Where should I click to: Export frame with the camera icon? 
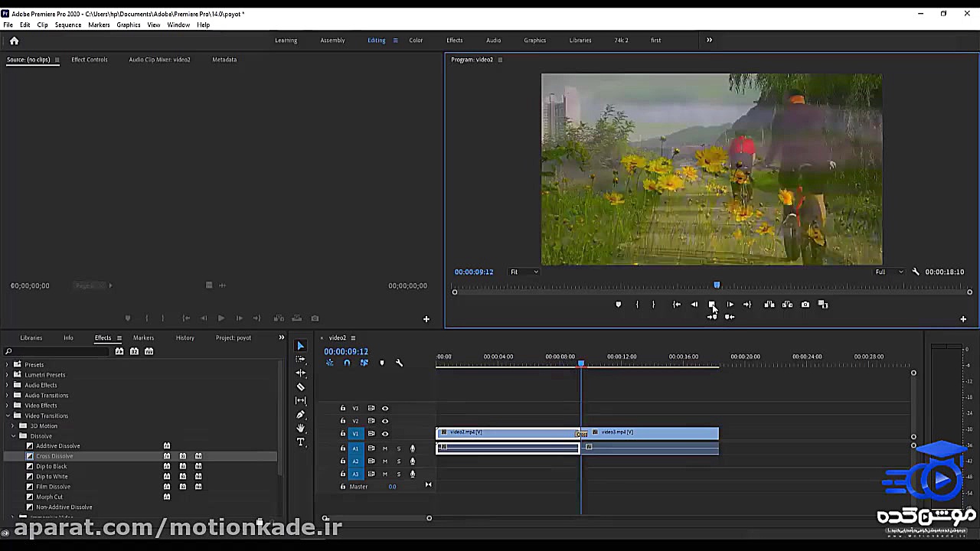pyautogui.click(x=805, y=305)
